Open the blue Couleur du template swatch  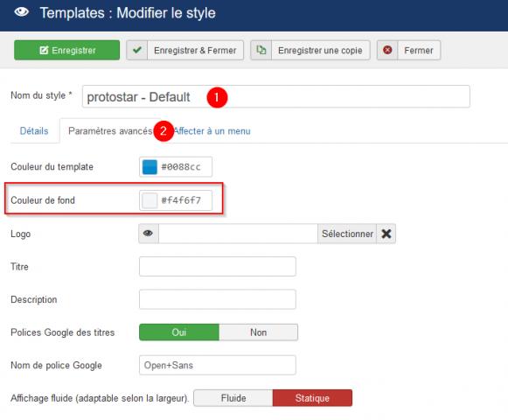pyautogui.click(x=150, y=167)
